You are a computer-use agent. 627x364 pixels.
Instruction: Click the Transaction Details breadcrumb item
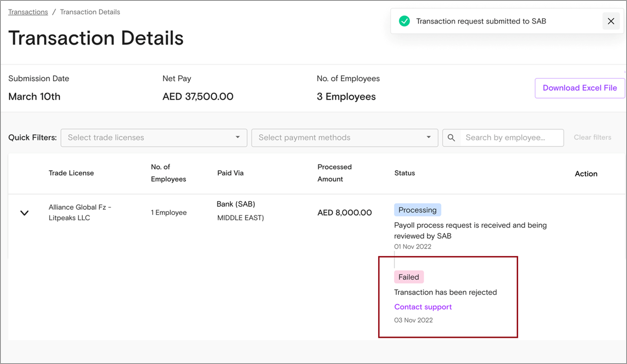point(90,12)
